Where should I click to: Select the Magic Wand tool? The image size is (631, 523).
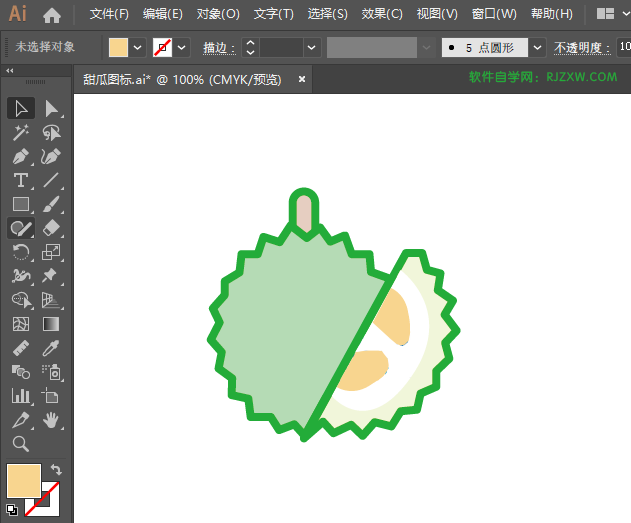pyautogui.click(x=20, y=132)
